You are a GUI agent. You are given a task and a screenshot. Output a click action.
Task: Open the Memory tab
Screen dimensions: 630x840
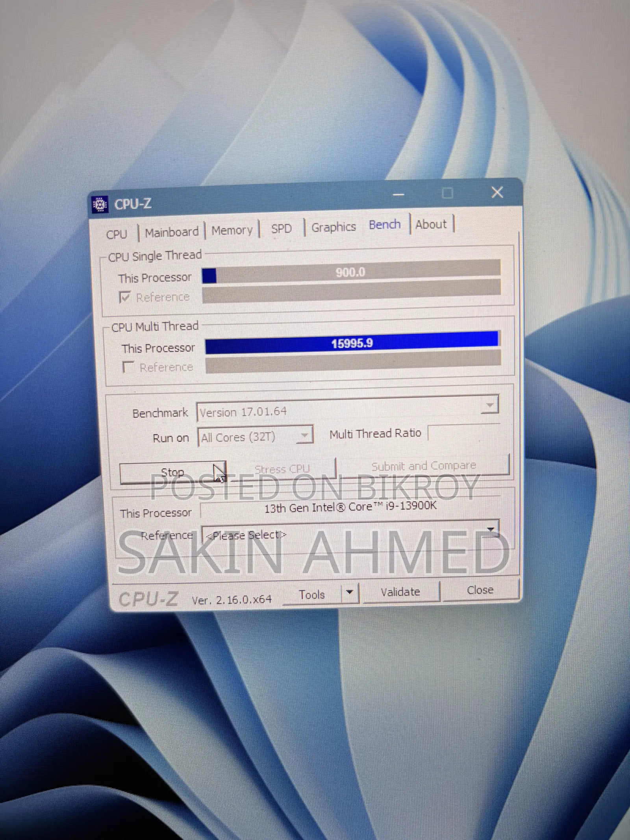[x=232, y=230]
